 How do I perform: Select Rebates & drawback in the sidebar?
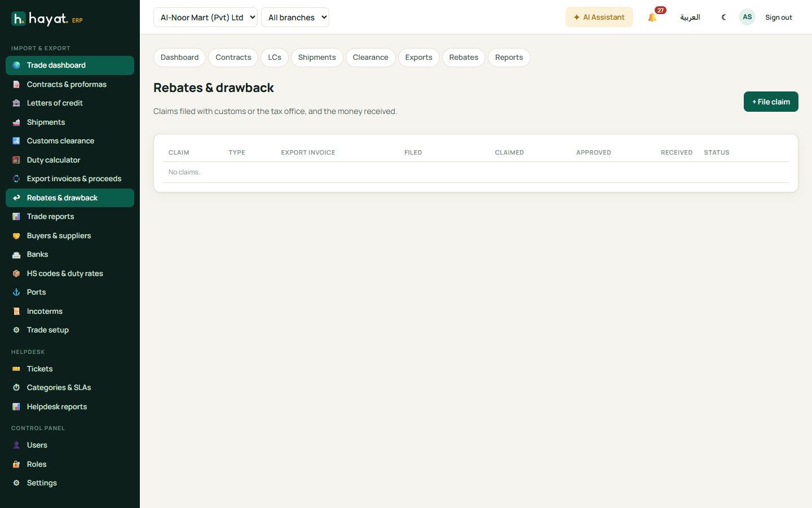(x=70, y=198)
